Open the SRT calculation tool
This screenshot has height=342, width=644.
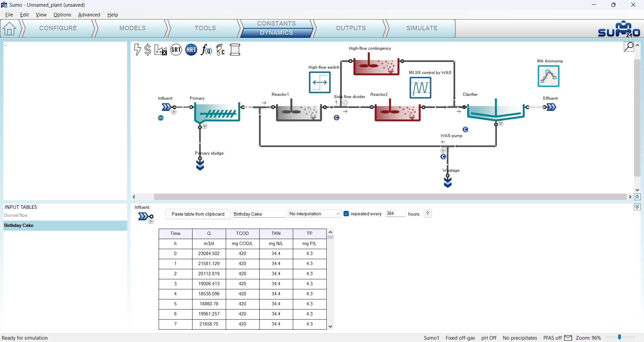tap(176, 50)
